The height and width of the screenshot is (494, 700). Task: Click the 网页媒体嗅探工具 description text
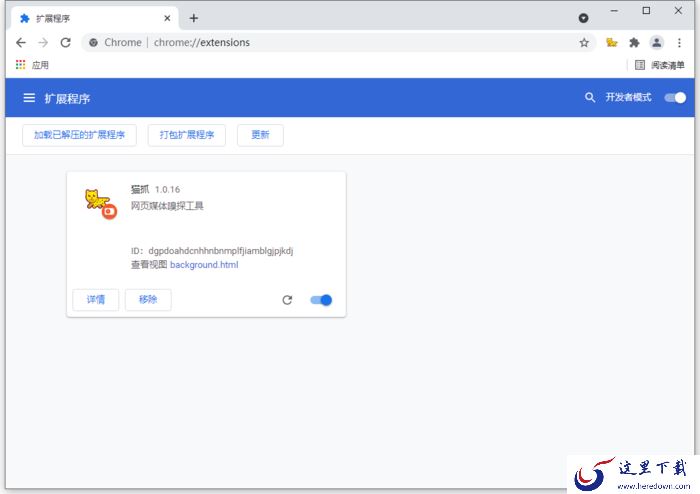pos(167,206)
